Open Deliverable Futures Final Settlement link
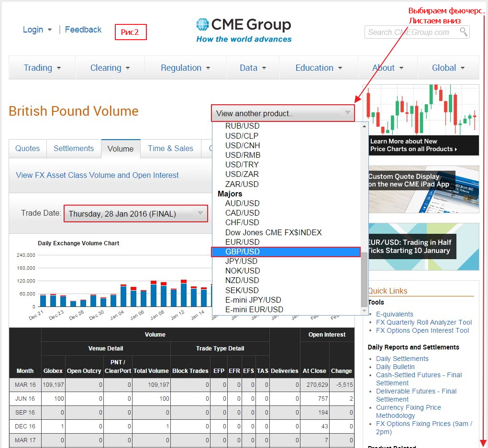Image resolution: width=488 pixels, height=448 pixels. click(416, 395)
